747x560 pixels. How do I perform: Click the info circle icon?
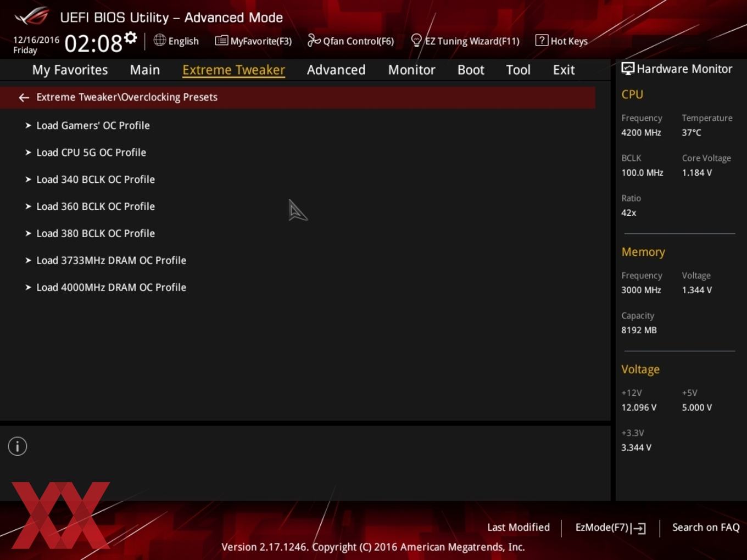[18, 446]
